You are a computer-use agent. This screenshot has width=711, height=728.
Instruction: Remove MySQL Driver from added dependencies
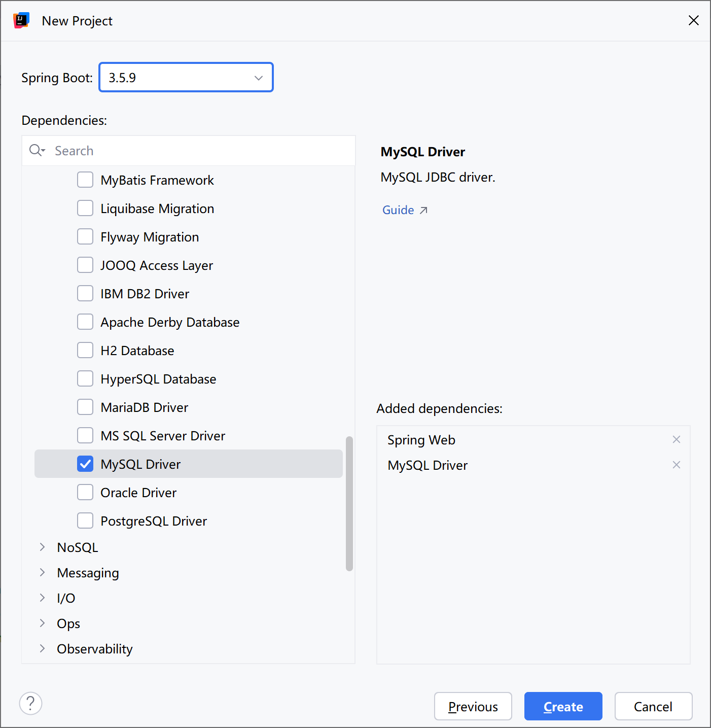coord(676,465)
